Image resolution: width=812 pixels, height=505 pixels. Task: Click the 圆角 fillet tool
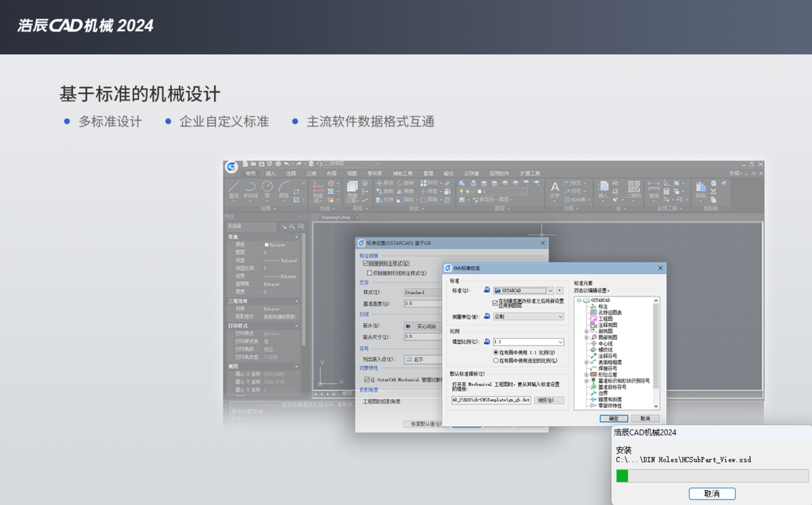pos(428,200)
